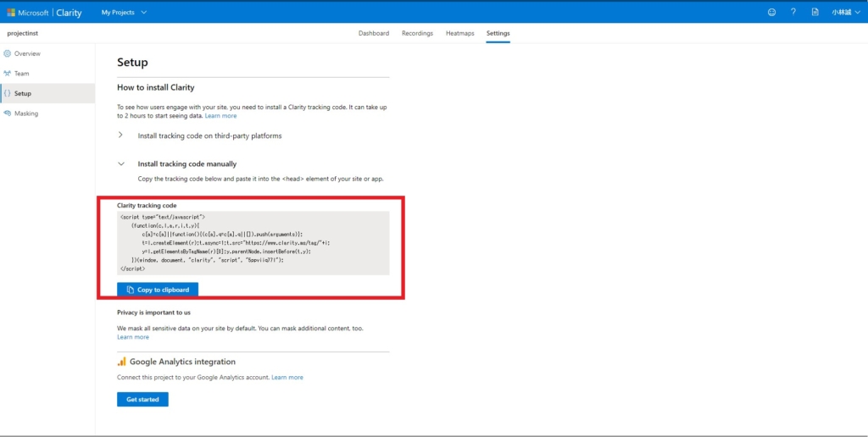Click the Clarity brand name in header
Image resolution: width=868 pixels, height=437 pixels.
[x=70, y=13]
